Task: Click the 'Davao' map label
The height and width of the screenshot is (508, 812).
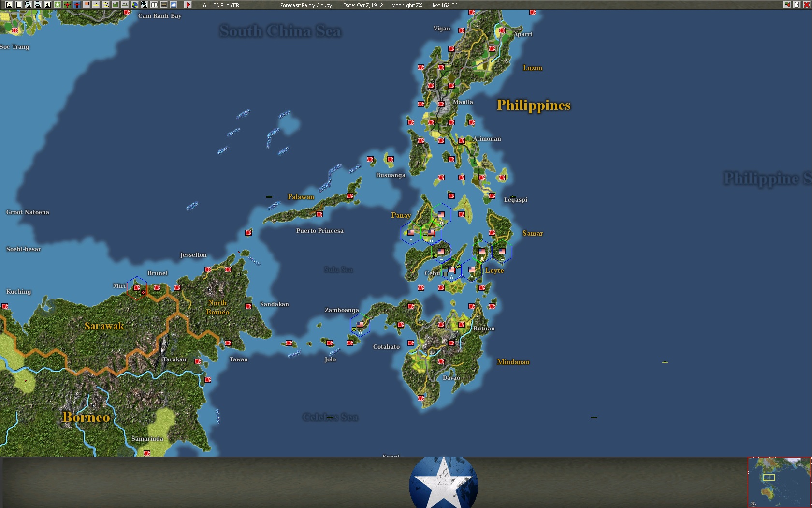Action: 451,378
